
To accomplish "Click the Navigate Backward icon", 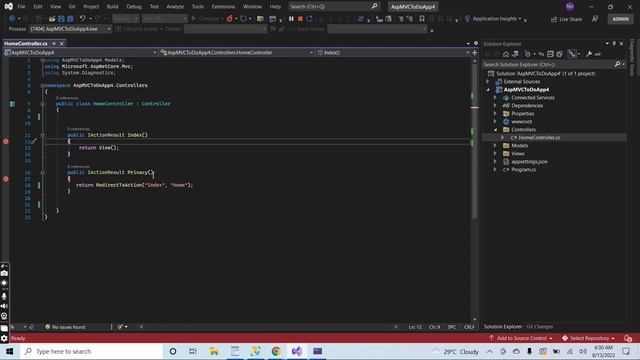I will [x=12, y=19].
